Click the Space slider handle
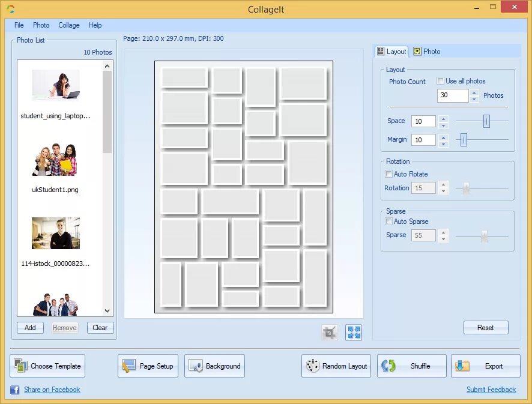 (x=486, y=121)
